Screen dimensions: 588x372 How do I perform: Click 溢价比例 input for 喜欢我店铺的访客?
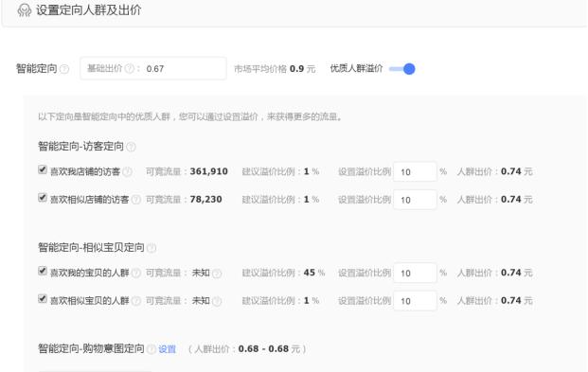tap(415, 171)
